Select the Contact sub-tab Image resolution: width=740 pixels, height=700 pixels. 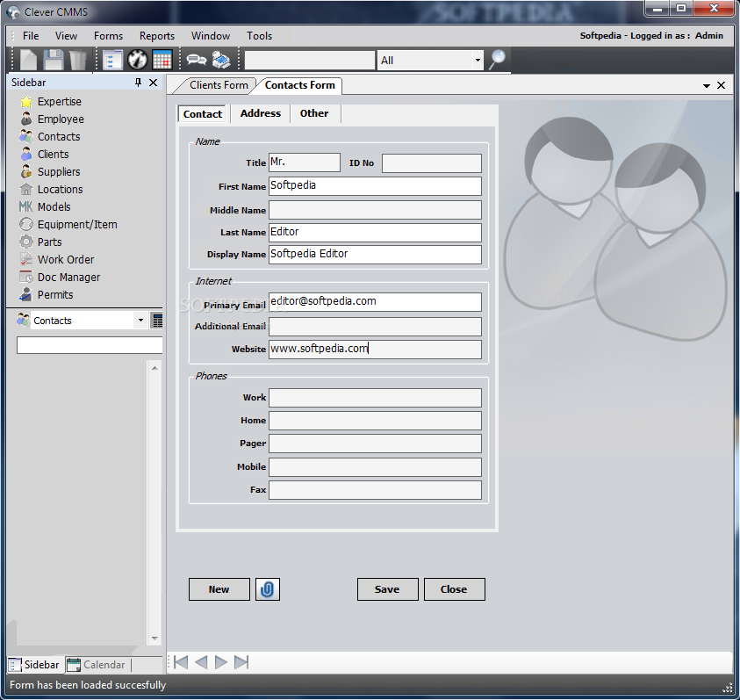coord(203,114)
